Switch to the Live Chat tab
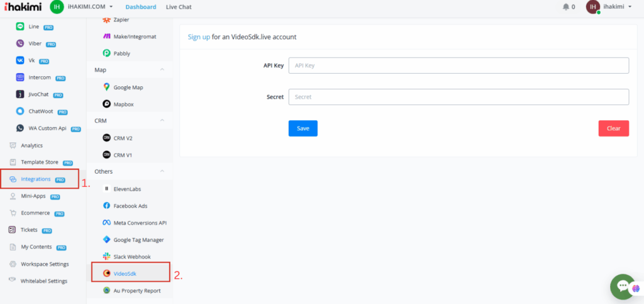644x304 pixels. [179, 7]
